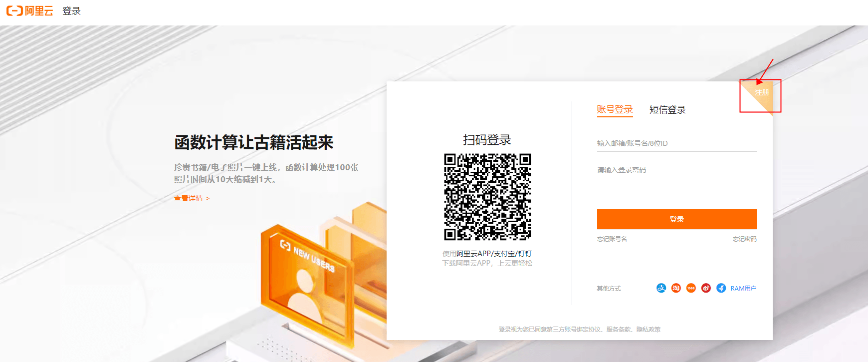This screenshot has height=362, width=868.
Task: Switch to the 账号登录 tab
Action: click(615, 110)
